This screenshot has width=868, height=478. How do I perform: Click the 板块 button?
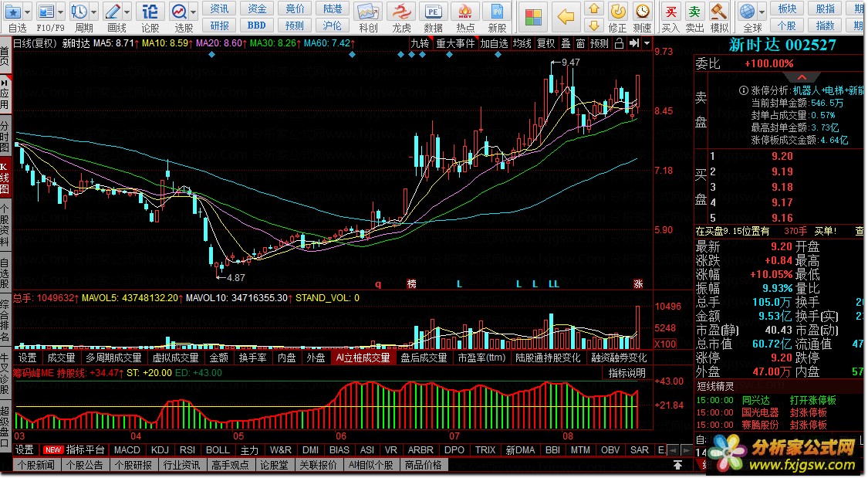coord(787,8)
